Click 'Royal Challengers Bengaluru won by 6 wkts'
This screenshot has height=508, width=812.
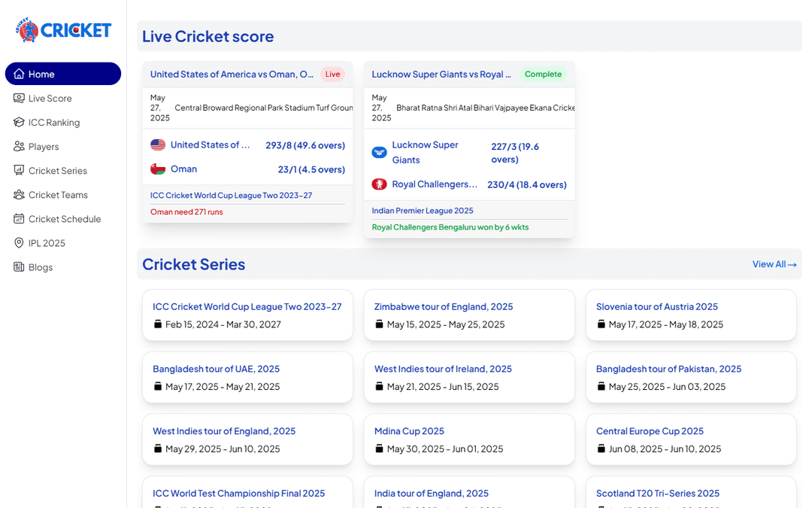(450, 227)
